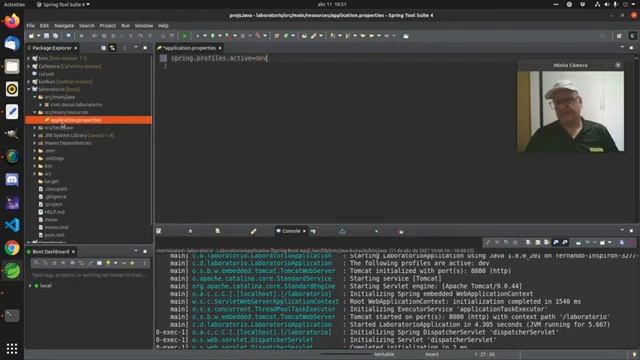
Task: Open the Files manager in the dock
Action: pyautogui.click(x=12, y=66)
